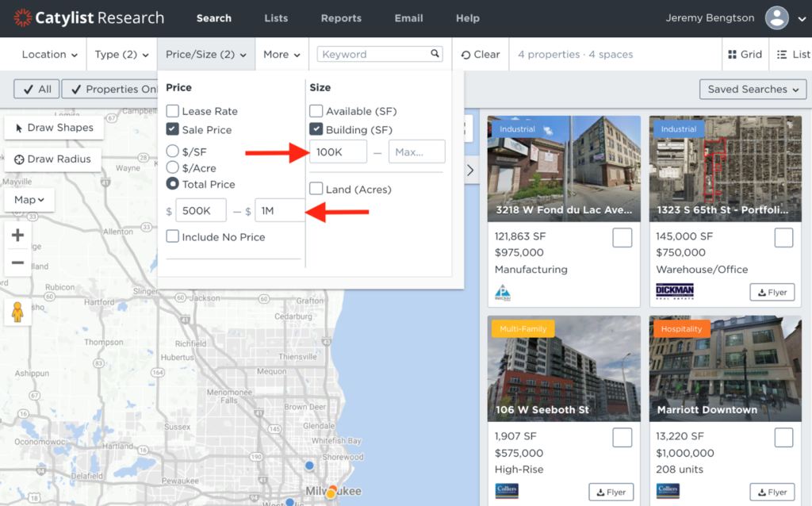
Task: Click the keyword search magnifier icon
Action: [x=435, y=53]
